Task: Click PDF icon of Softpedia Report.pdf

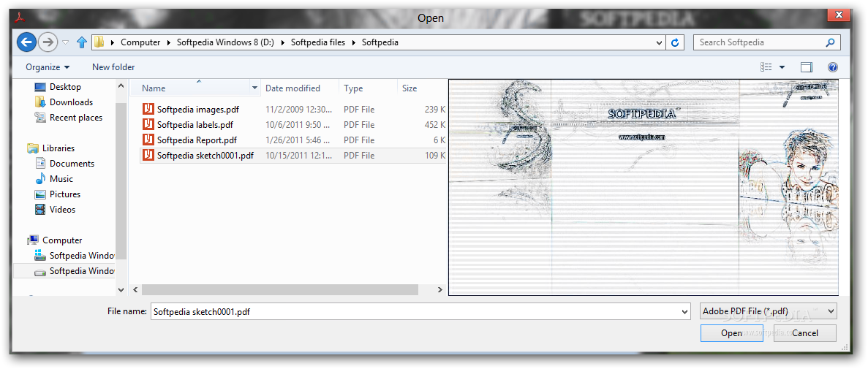Action: 148,140
